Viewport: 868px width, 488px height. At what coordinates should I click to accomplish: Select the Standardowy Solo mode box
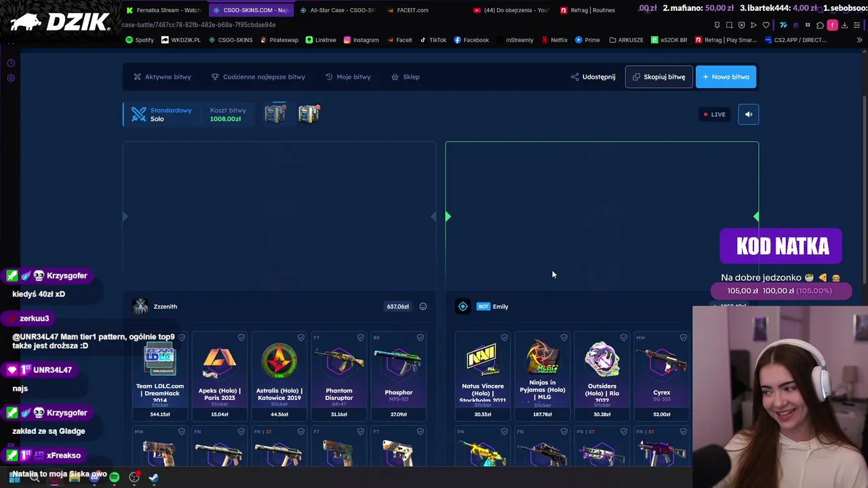(x=161, y=114)
